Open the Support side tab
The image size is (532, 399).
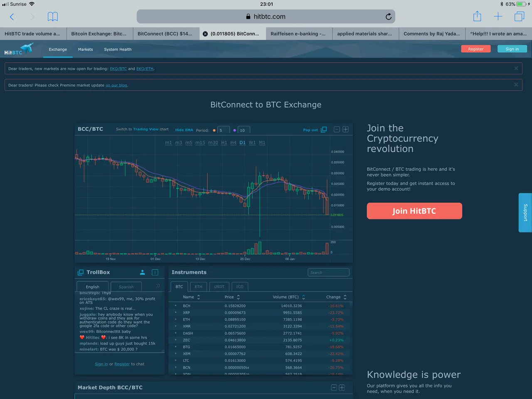[525, 212]
